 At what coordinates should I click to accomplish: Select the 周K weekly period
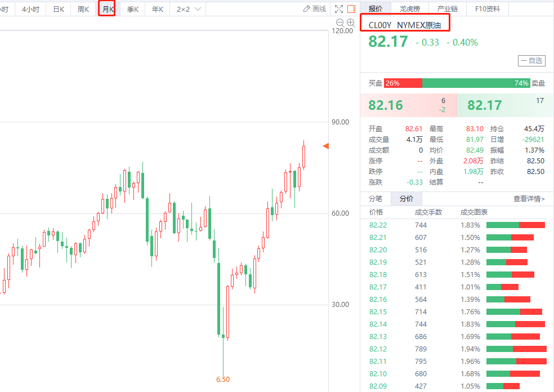coord(83,9)
